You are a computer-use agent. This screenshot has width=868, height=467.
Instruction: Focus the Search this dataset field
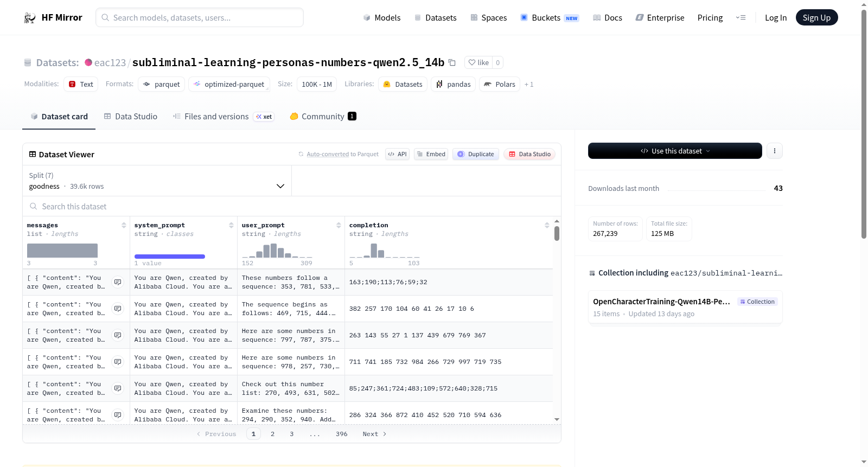292,207
